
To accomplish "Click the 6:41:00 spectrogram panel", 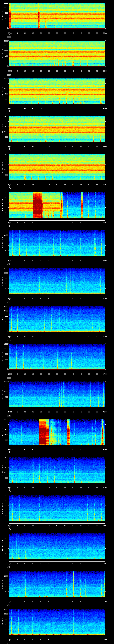I will point(57,167).
